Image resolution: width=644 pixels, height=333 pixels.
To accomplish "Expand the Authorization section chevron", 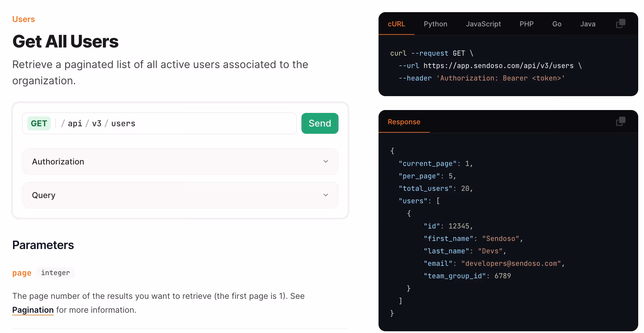I will [x=326, y=162].
